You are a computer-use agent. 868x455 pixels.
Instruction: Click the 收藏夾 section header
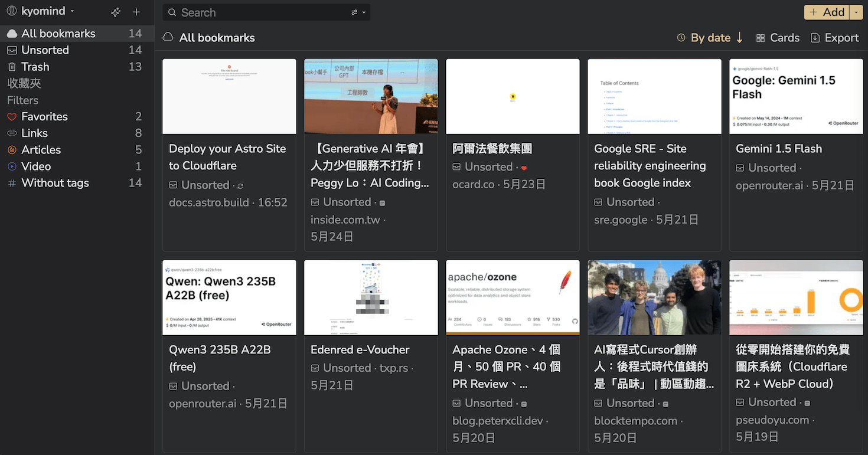coord(24,83)
